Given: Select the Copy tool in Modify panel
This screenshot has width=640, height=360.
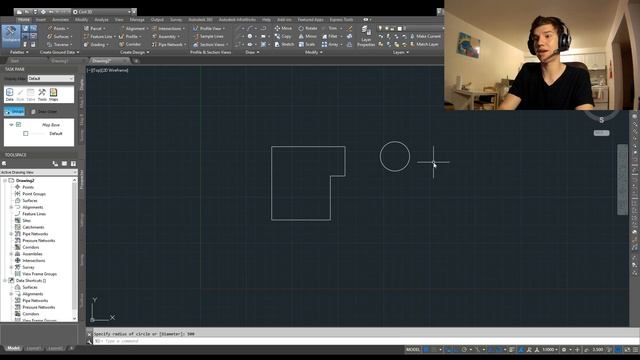Looking at the screenshot, I should pos(283,36).
